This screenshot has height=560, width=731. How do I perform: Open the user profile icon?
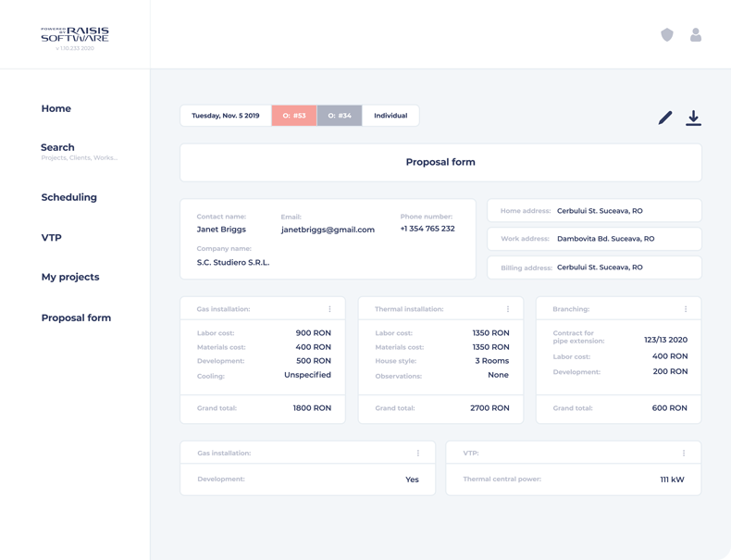point(696,34)
